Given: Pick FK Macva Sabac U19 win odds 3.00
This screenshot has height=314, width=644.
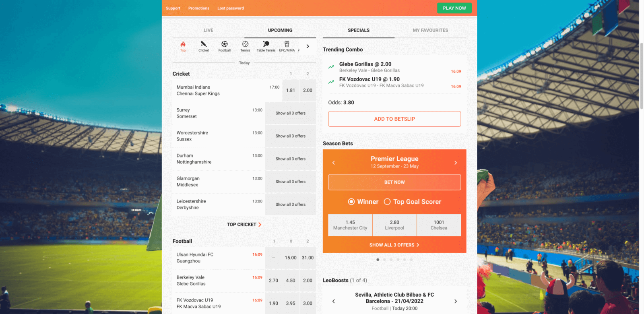Looking at the screenshot, I should (308, 304).
